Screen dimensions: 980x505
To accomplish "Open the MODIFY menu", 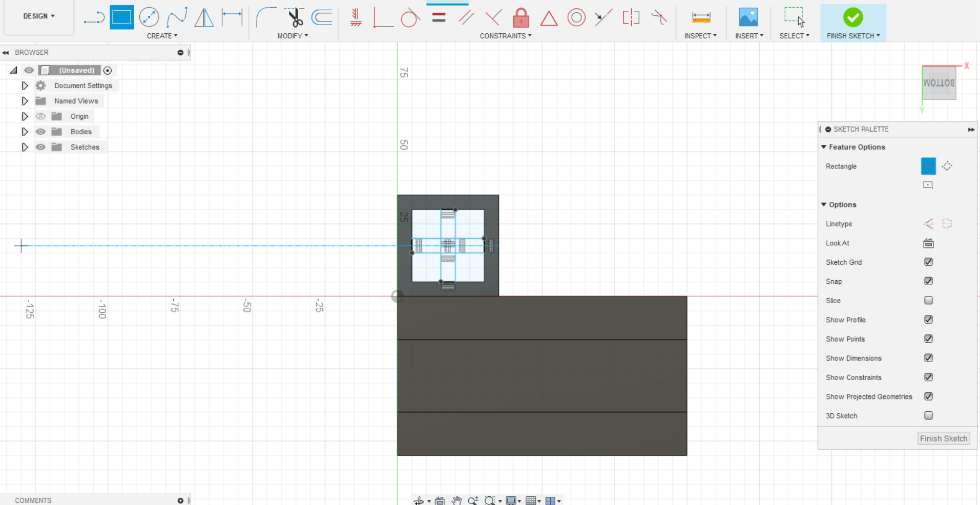I will pos(293,36).
